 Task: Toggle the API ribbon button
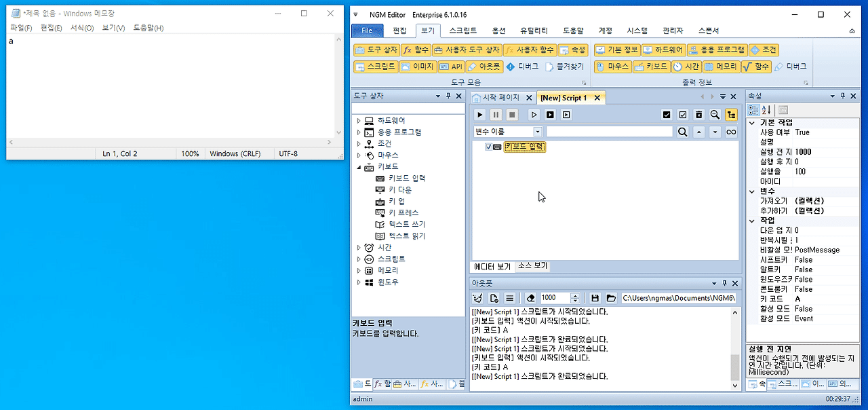[x=451, y=67]
